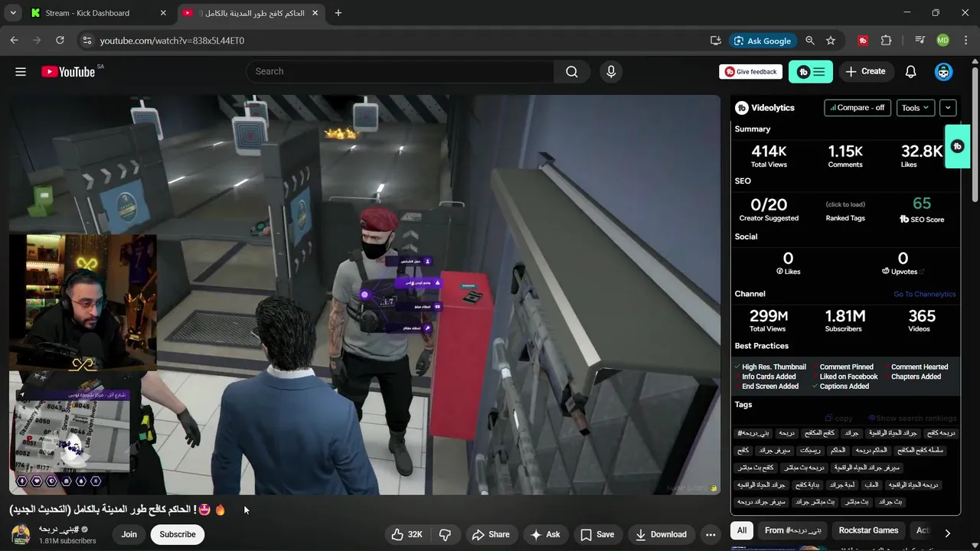Click the Chapters Added best practice
The width and height of the screenshot is (980, 551).
[x=916, y=377]
